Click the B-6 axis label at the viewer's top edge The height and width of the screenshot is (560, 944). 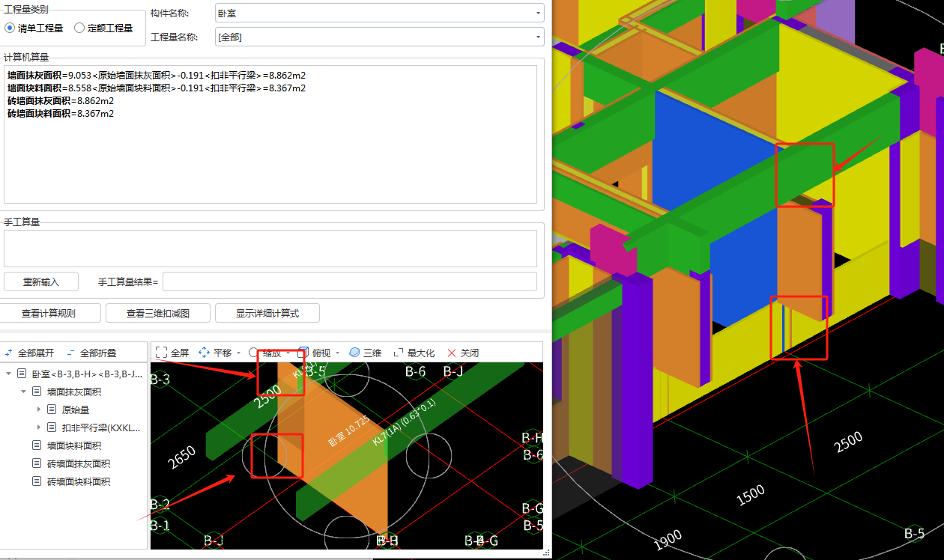click(416, 371)
